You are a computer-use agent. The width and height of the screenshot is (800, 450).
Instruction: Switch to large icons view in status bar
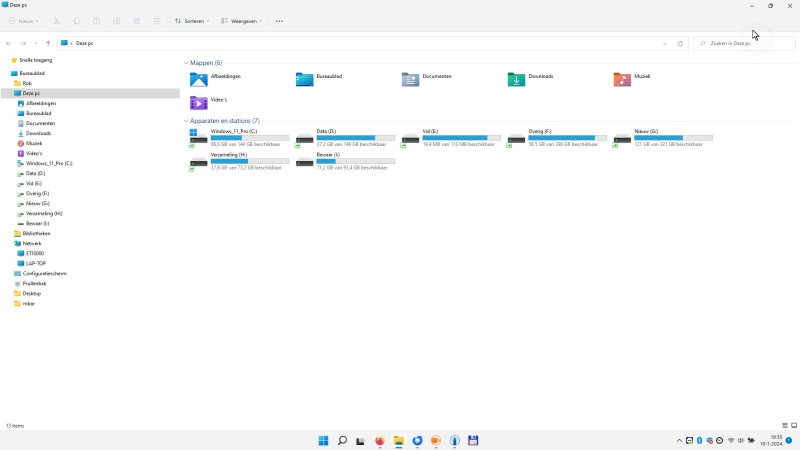click(792, 426)
